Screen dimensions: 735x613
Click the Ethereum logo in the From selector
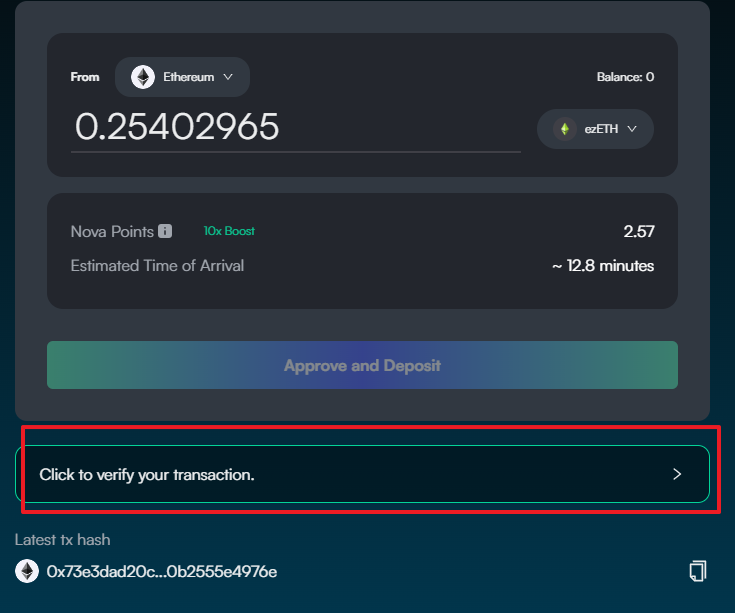(x=143, y=77)
